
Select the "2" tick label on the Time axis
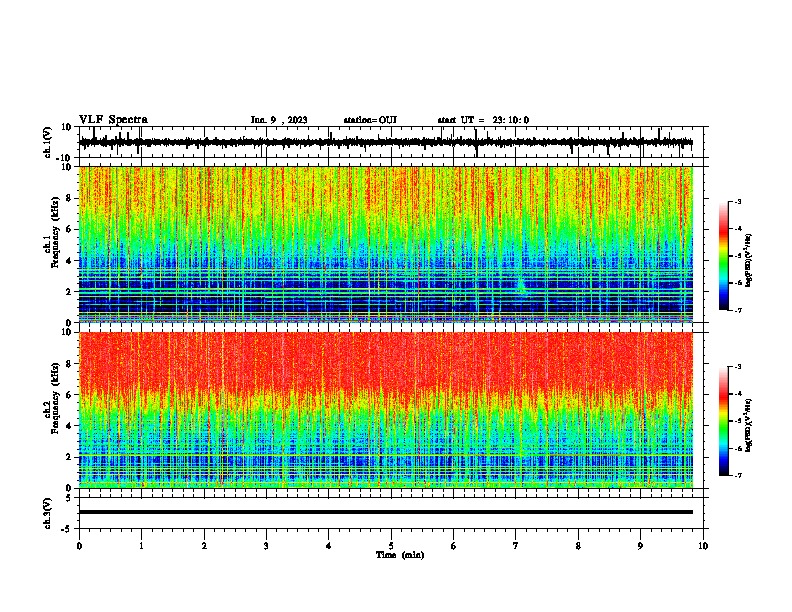[x=204, y=546]
